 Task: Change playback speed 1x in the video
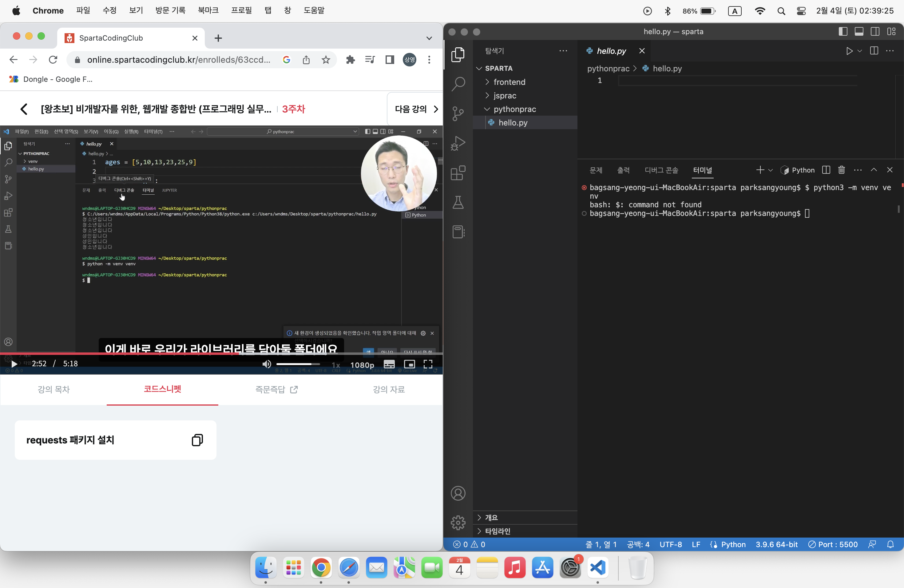click(336, 365)
